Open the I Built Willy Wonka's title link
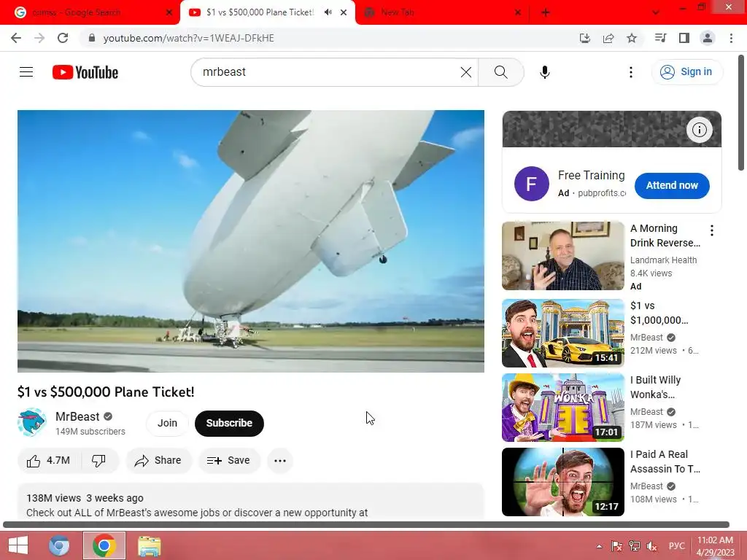 655,387
